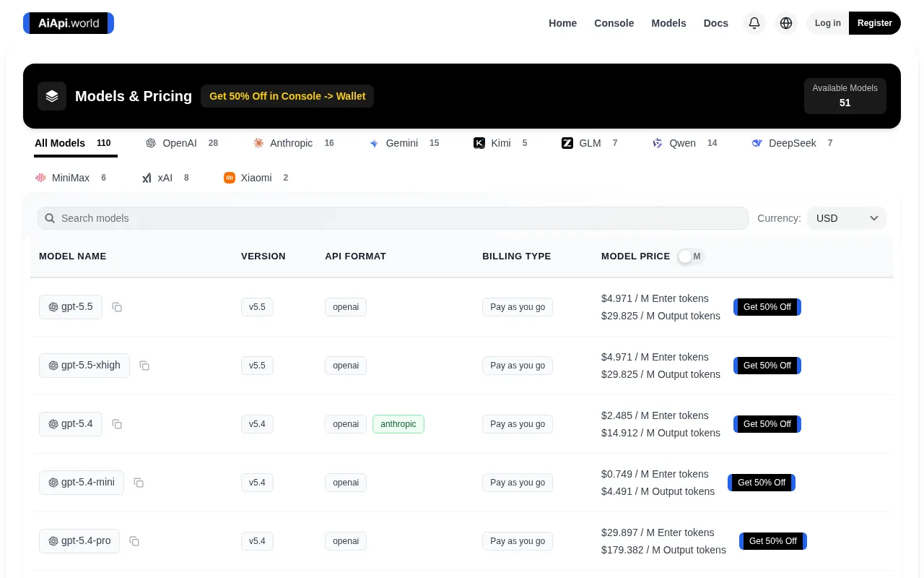The height and width of the screenshot is (578, 924).
Task: Click the layers icon beside Models & Pricing
Action: pos(52,96)
